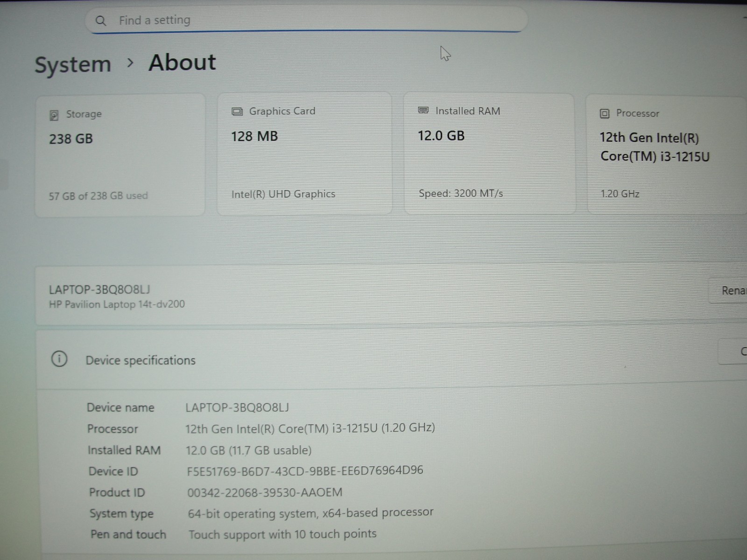Click the Processor chip icon

(x=605, y=113)
